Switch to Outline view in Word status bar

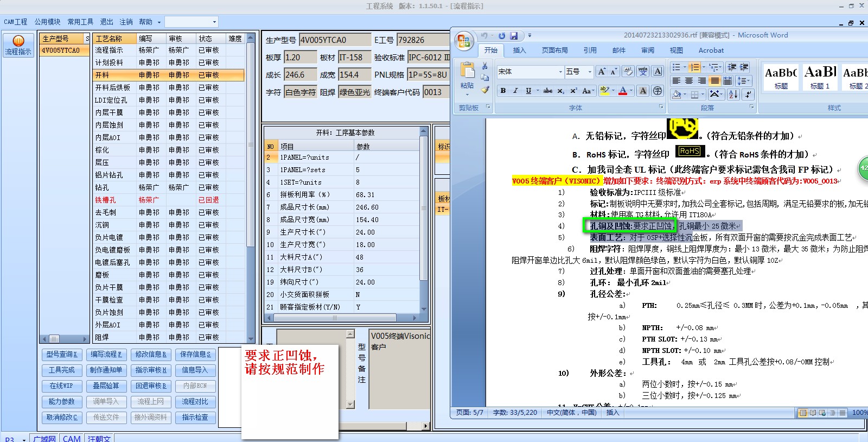pyautogui.click(x=832, y=413)
